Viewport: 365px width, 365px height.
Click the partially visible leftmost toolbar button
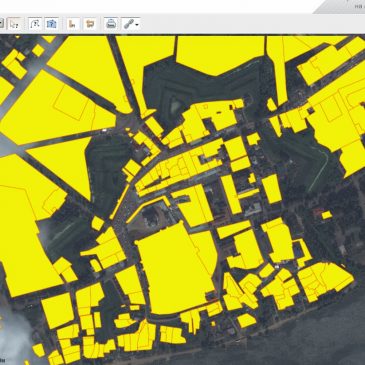click(2, 24)
